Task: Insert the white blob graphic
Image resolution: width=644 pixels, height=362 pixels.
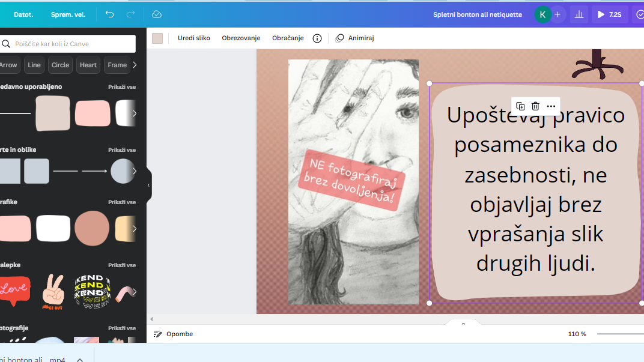Action: (x=53, y=229)
